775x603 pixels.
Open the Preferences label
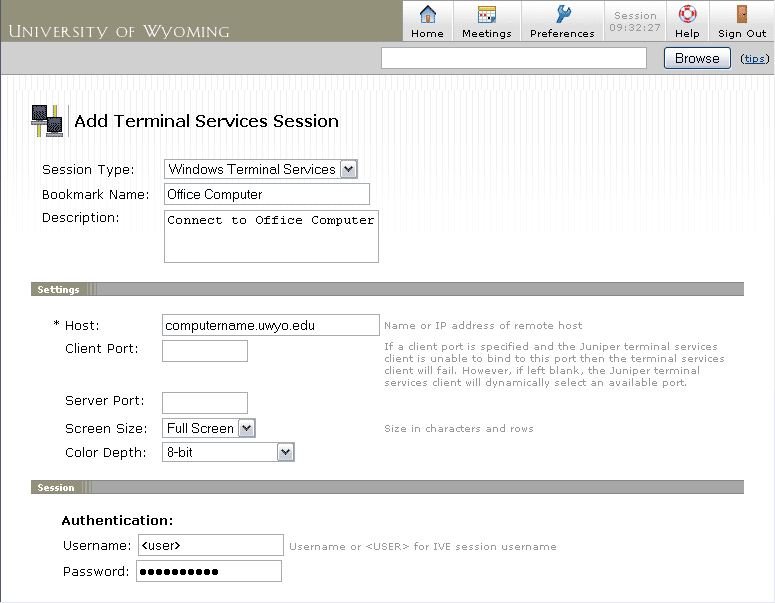pos(562,34)
